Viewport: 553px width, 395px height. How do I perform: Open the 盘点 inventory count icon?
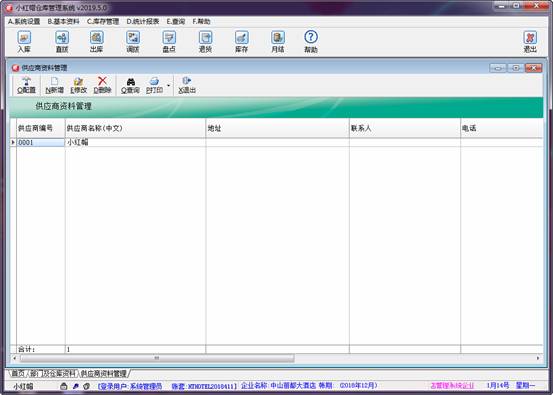(169, 42)
